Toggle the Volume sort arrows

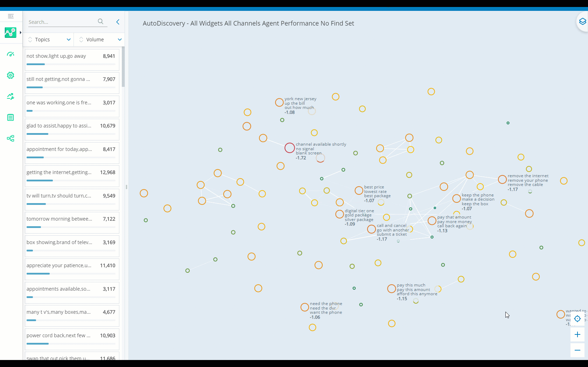tap(81, 40)
